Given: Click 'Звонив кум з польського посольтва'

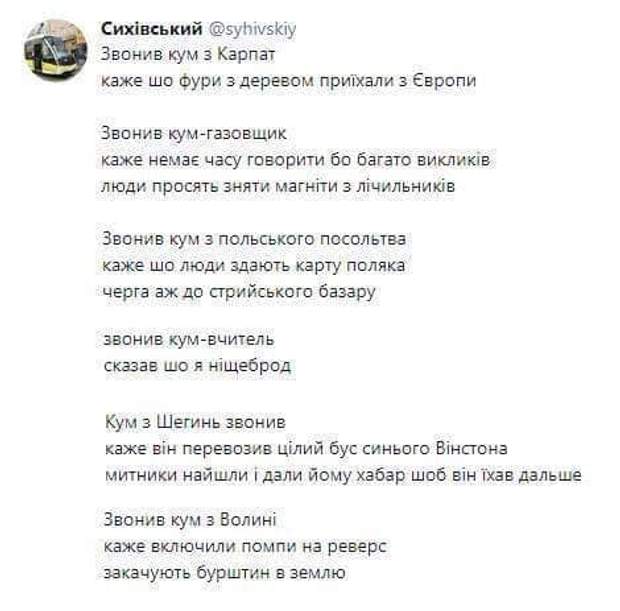Looking at the screenshot, I should click(254, 239).
